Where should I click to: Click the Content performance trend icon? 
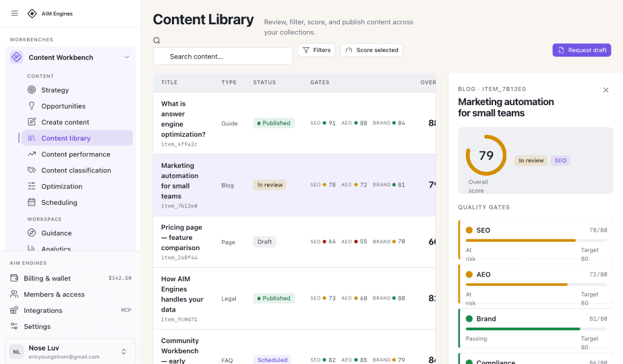[32, 154]
